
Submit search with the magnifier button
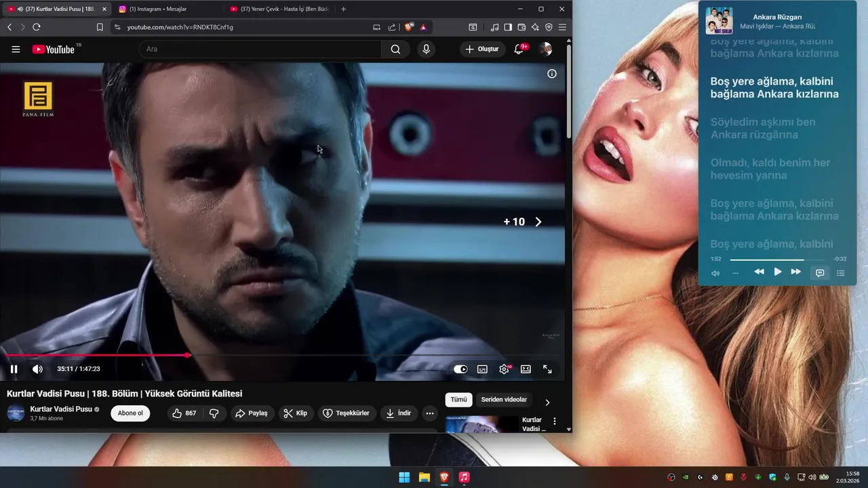[x=395, y=49]
